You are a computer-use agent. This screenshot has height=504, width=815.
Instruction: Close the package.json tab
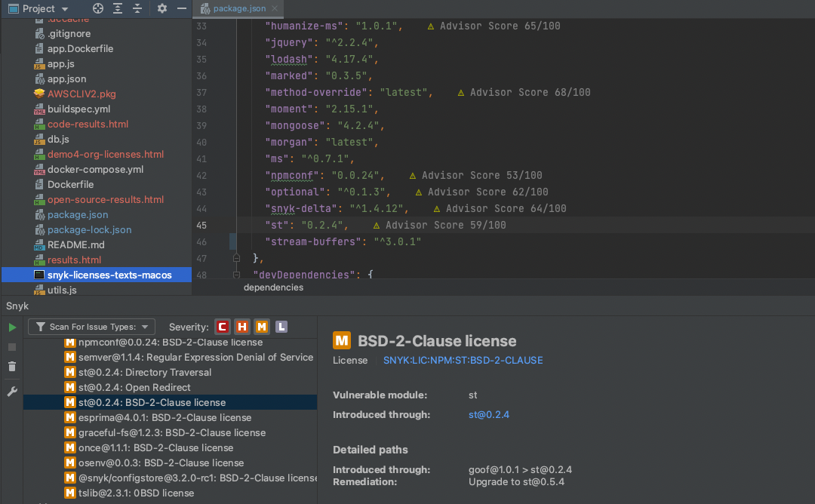click(x=275, y=8)
